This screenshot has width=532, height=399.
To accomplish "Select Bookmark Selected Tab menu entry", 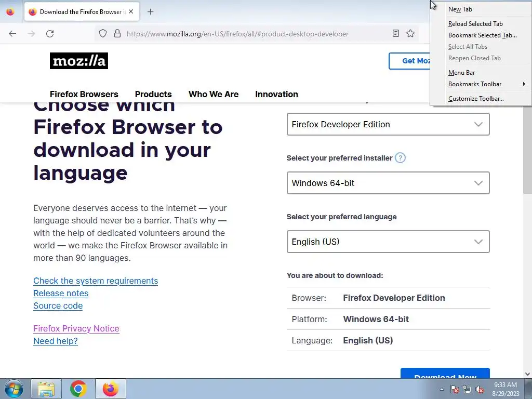I will coord(481,35).
